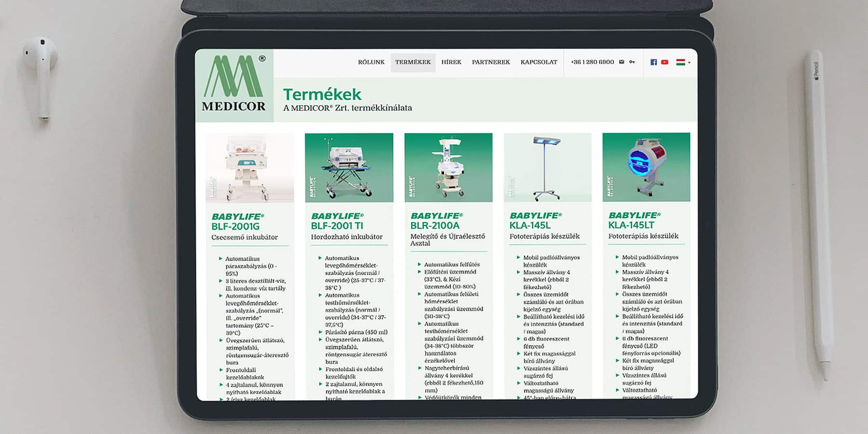Viewport: 868px width, 434px height.
Task: Select the Termékek menu item
Action: click(413, 62)
